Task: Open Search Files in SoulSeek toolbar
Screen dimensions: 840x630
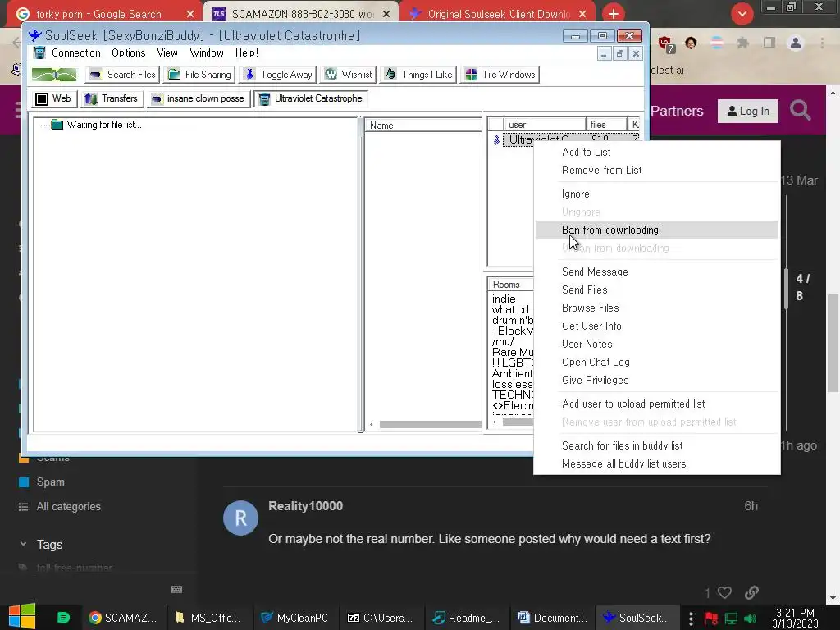Action: [122, 75]
